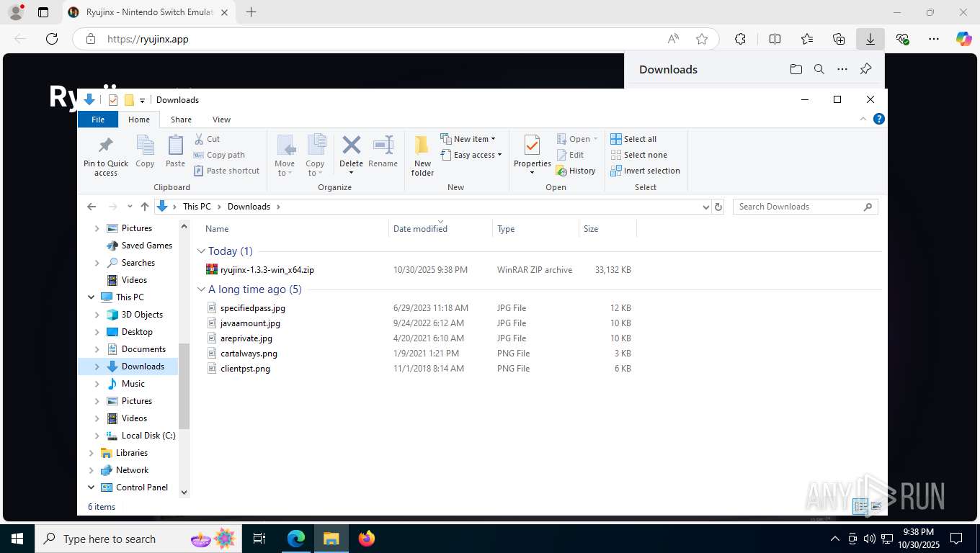The height and width of the screenshot is (553, 980).
Task: Create a New folder
Action: pyautogui.click(x=422, y=156)
